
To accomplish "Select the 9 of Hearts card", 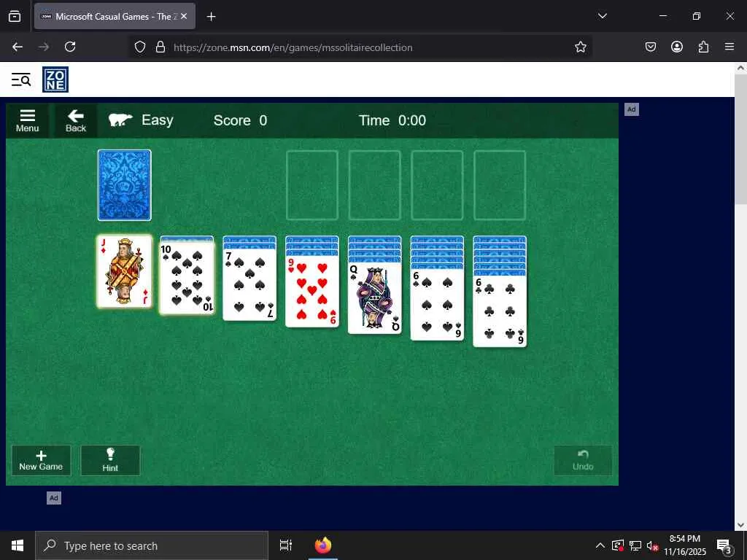I will (x=312, y=292).
